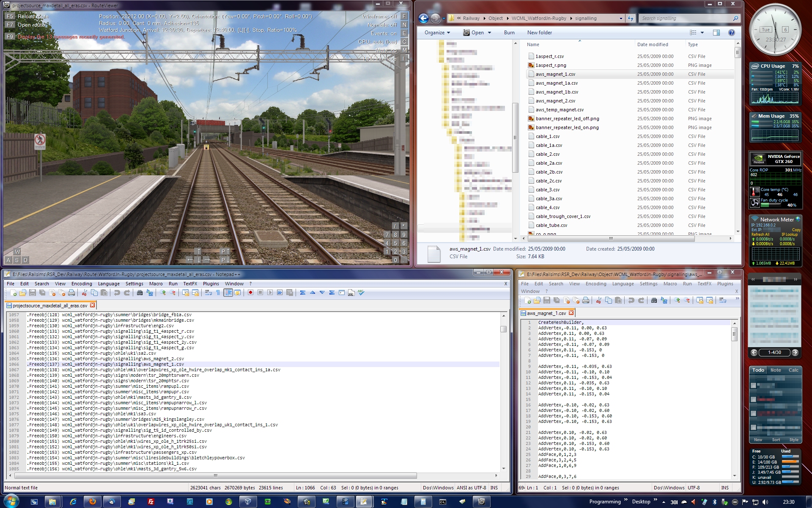
Task: Expand the view options arrow in Explorer
Action: (702, 33)
